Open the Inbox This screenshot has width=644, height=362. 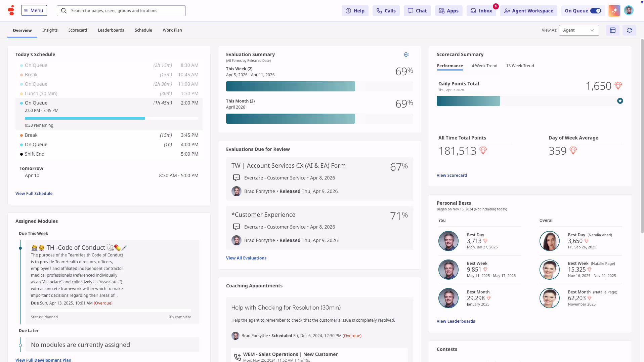[x=481, y=11]
